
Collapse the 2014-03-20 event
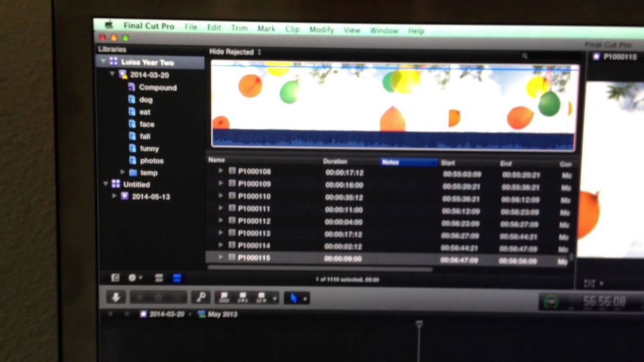point(113,74)
